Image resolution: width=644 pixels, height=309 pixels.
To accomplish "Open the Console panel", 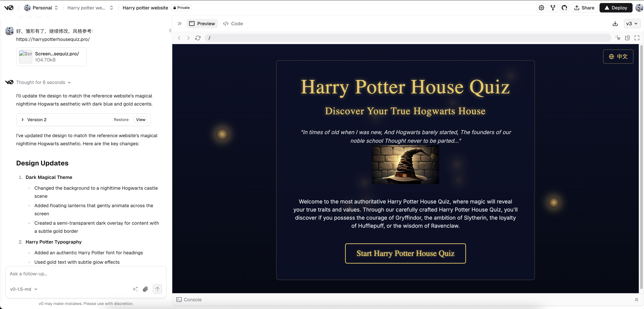I will (189, 300).
